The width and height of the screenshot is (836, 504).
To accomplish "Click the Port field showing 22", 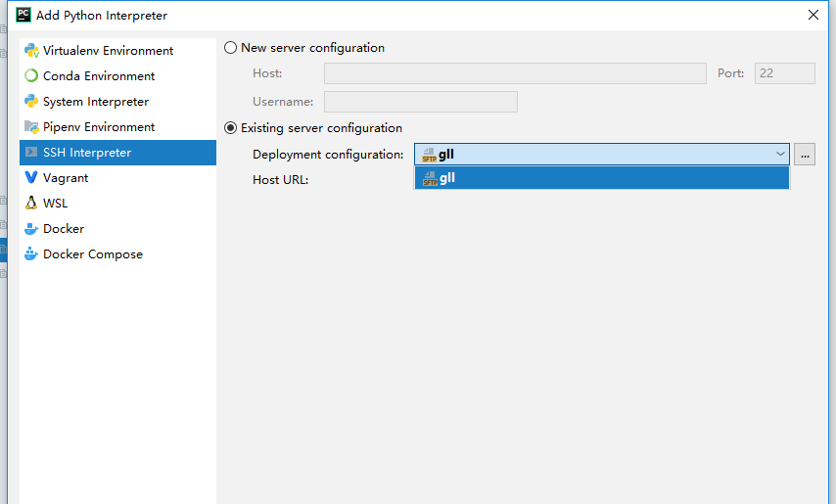I will coord(785,73).
